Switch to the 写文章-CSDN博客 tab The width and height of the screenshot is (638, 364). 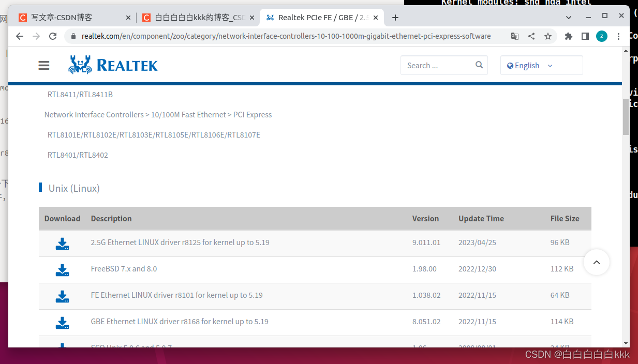(x=75, y=18)
